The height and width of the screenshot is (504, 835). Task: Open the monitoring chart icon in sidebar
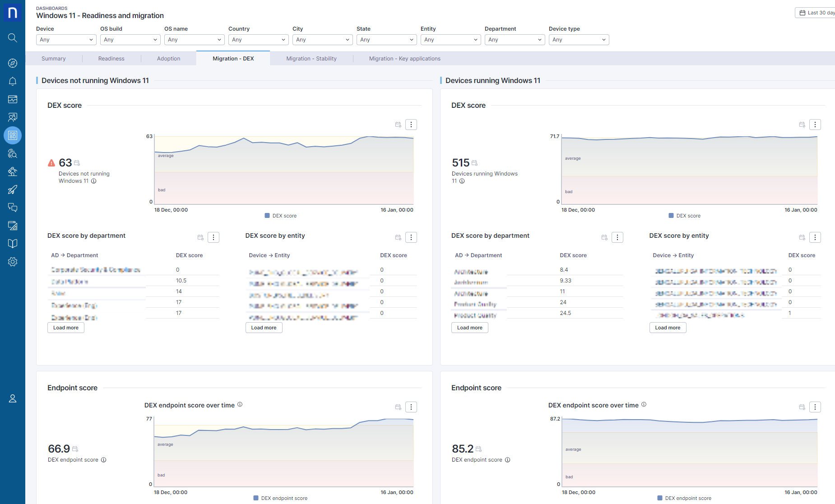[x=13, y=99]
